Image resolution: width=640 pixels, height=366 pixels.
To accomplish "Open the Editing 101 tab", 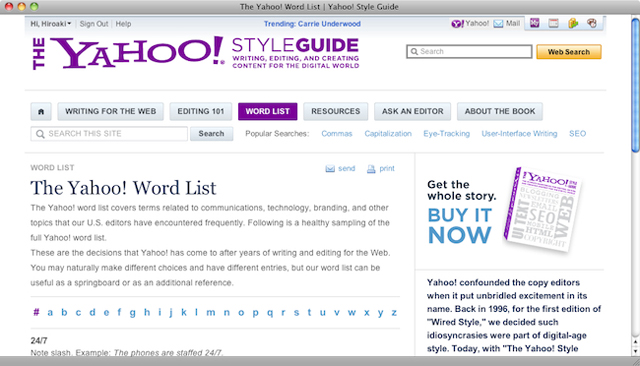I will (x=201, y=111).
